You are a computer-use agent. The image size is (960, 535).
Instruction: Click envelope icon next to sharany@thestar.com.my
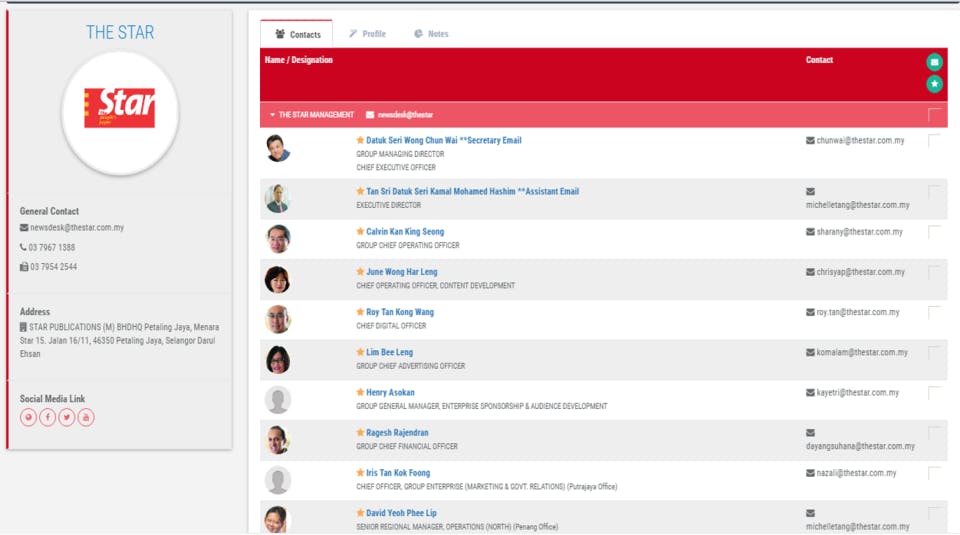point(810,232)
